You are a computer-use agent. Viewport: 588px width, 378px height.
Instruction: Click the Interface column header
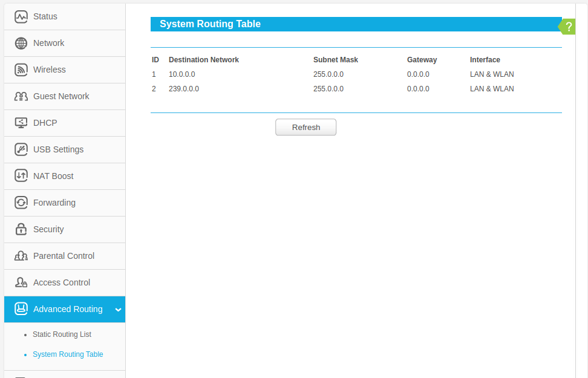485,60
